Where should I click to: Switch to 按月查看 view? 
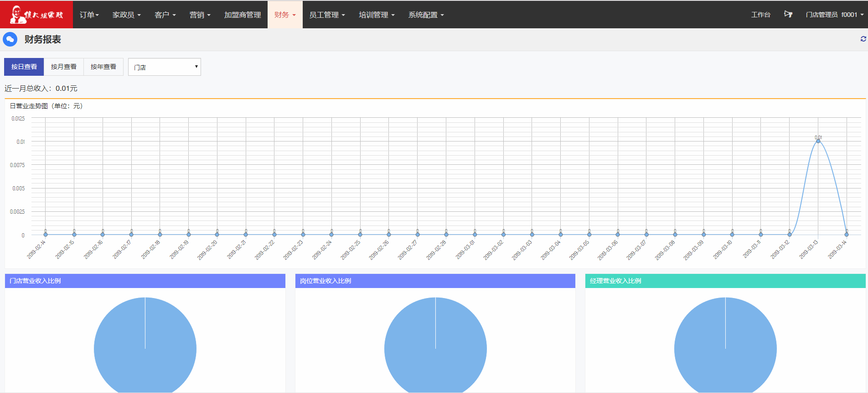pyautogui.click(x=64, y=67)
